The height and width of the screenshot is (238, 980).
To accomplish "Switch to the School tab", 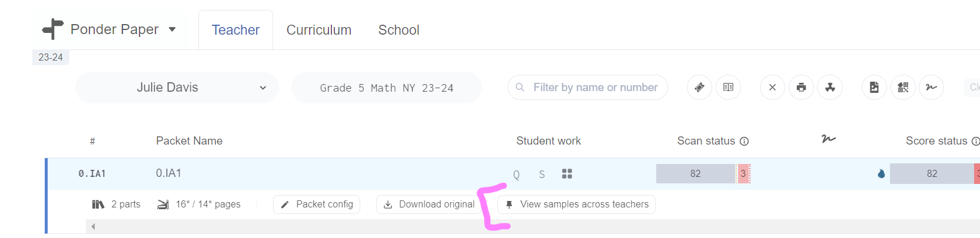I will click(398, 30).
